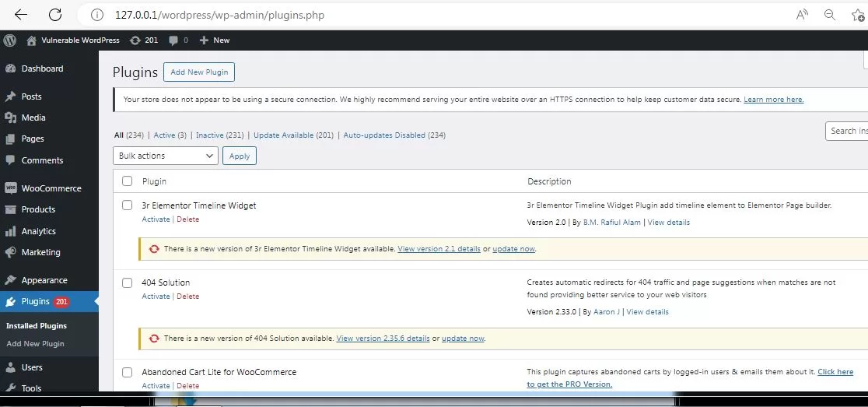Check the Abandoned Cart Lite plugin checkbox

click(128, 372)
